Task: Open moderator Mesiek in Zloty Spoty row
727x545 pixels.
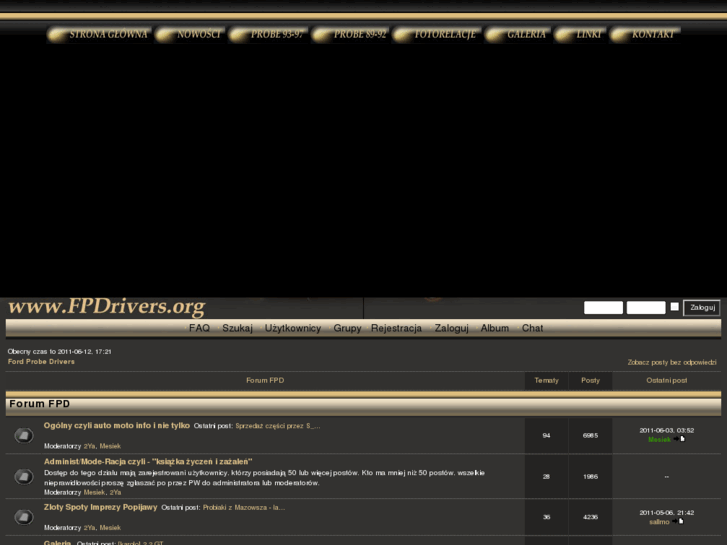Action: pyautogui.click(x=110, y=527)
